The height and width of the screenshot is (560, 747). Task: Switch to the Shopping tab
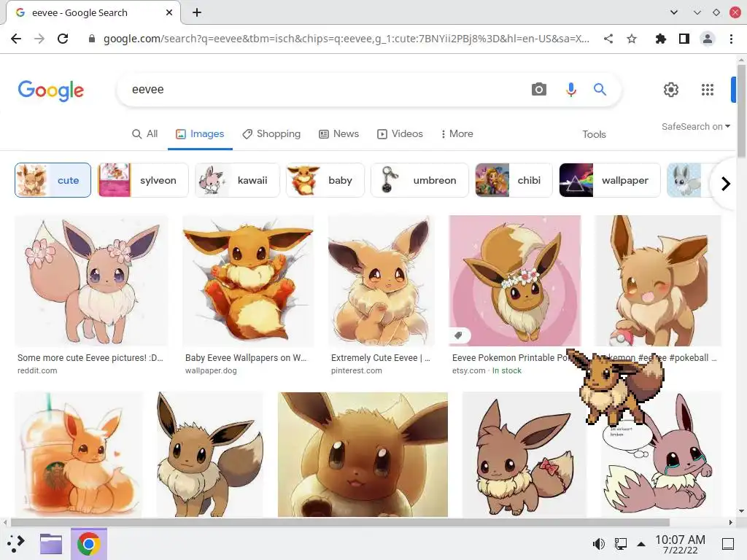coord(271,134)
